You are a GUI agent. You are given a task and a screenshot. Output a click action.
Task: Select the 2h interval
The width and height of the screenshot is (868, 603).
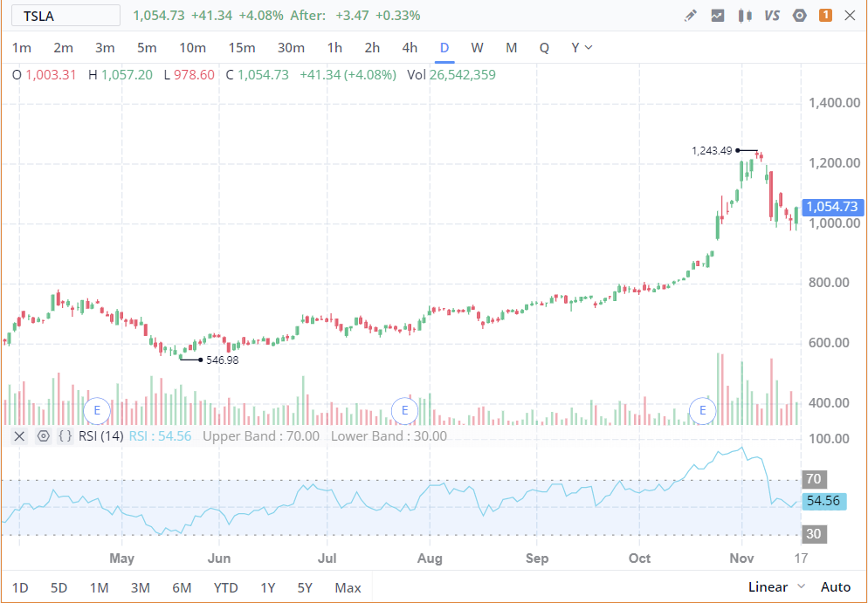(372, 48)
